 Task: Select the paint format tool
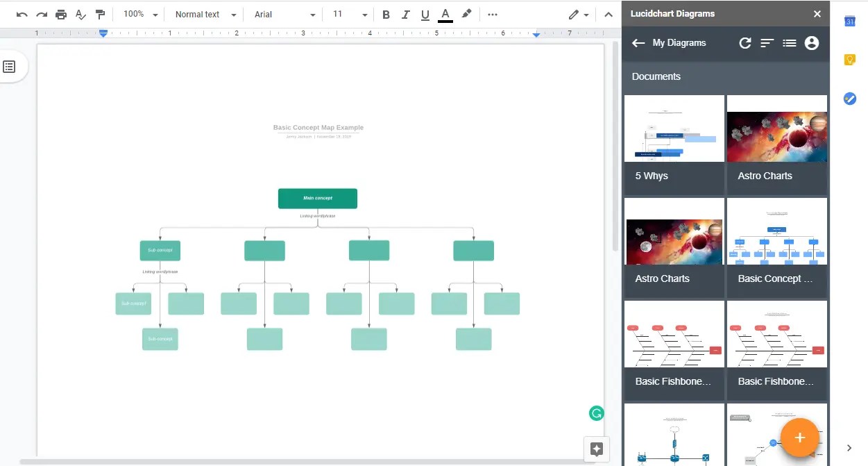coord(100,15)
